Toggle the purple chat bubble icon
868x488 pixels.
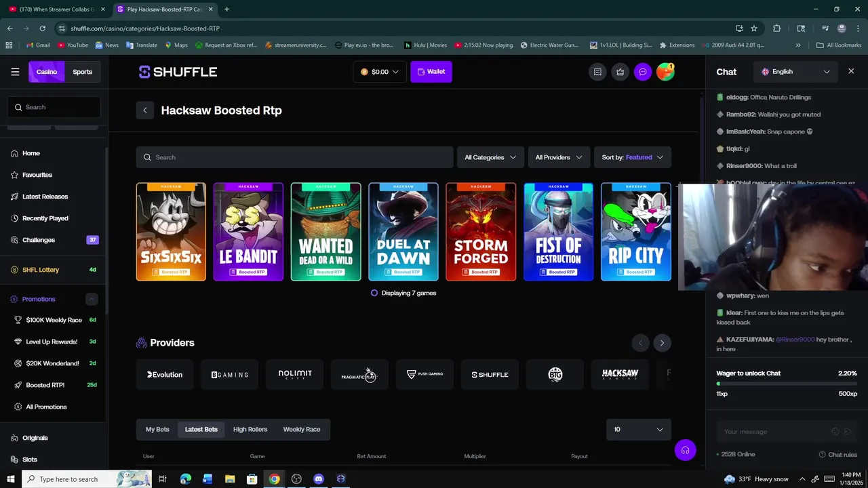tap(643, 72)
